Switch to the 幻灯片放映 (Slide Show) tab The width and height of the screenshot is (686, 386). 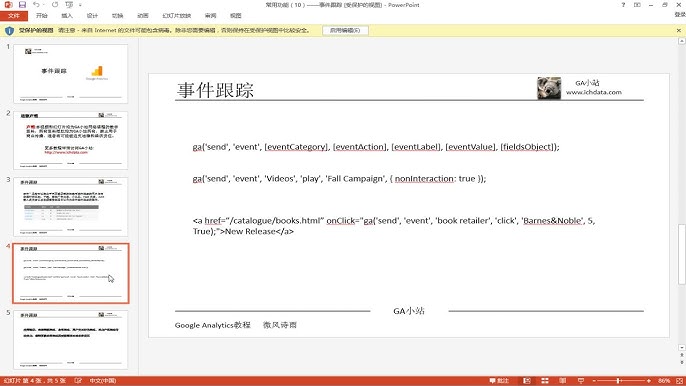tap(177, 16)
